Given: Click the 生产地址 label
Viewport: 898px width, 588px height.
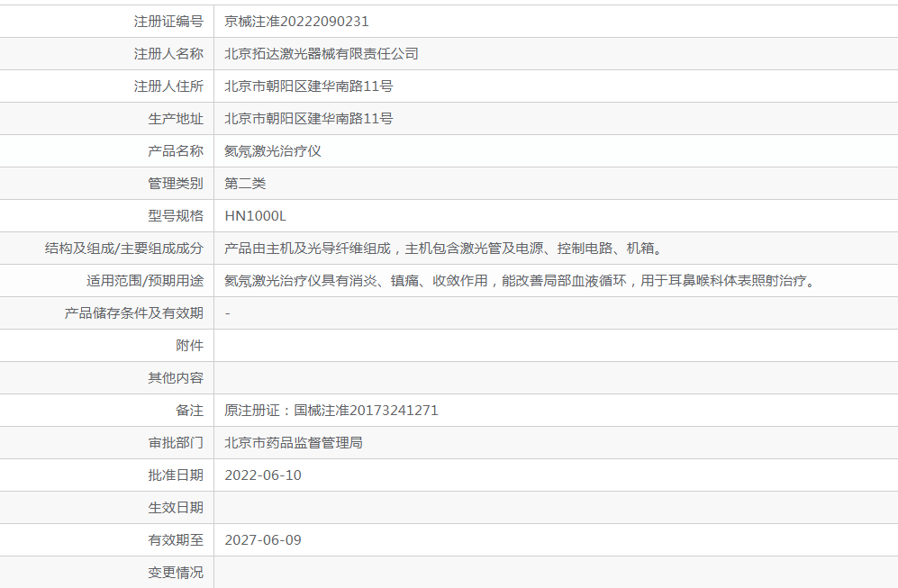Looking at the screenshot, I should tap(176, 119).
